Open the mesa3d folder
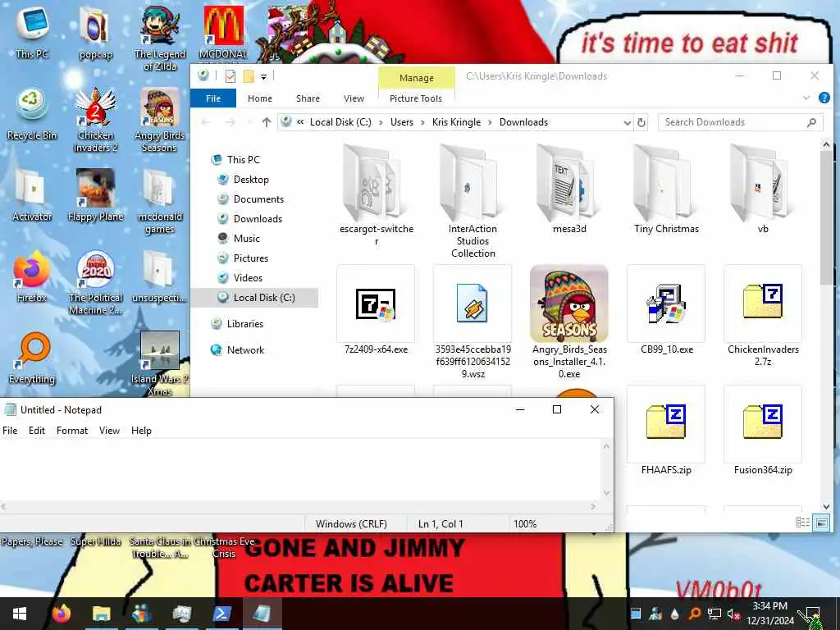840x630 pixels. click(x=569, y=189)
